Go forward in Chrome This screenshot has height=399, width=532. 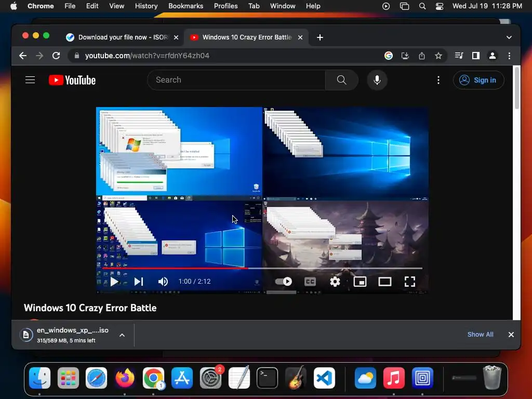(39, 56)
